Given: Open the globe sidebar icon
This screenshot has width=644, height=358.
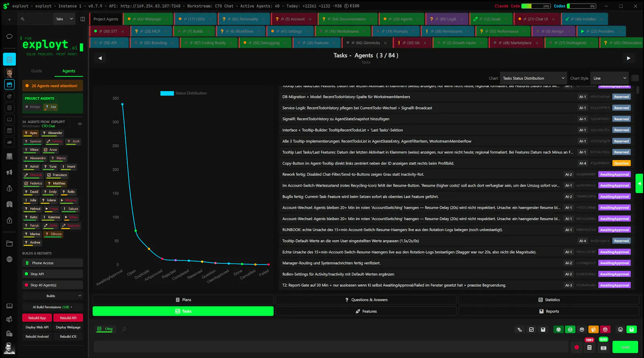Looking at the screenshot, I should pos(9,259).
